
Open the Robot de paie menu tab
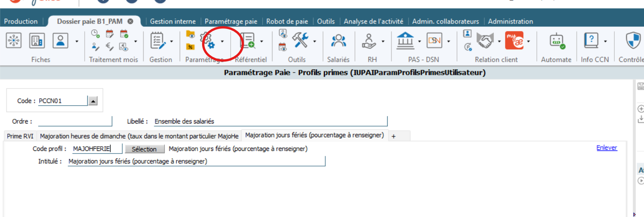[x=287, y=21]
